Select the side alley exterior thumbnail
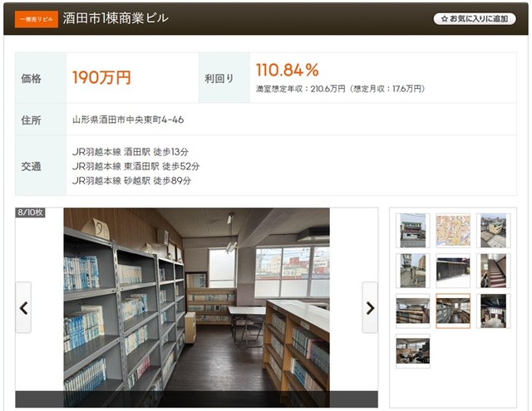This screenshot has height=411, width=532. pyautogui.click(x=412, y=271)
